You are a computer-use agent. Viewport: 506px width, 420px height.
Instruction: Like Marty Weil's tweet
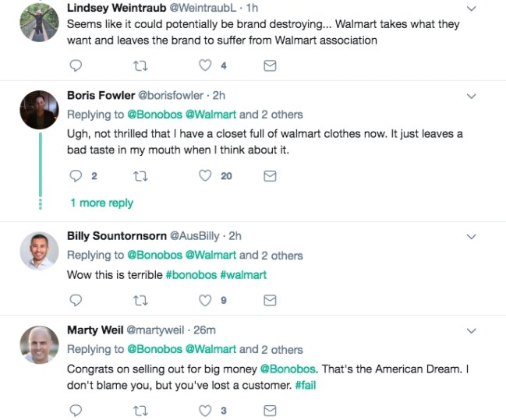206,409
